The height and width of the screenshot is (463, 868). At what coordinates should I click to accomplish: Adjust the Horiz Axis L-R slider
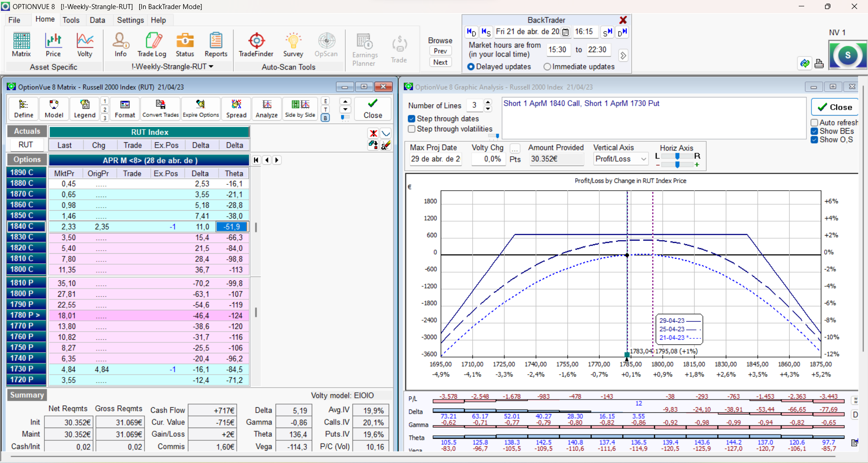pos(677,156)
